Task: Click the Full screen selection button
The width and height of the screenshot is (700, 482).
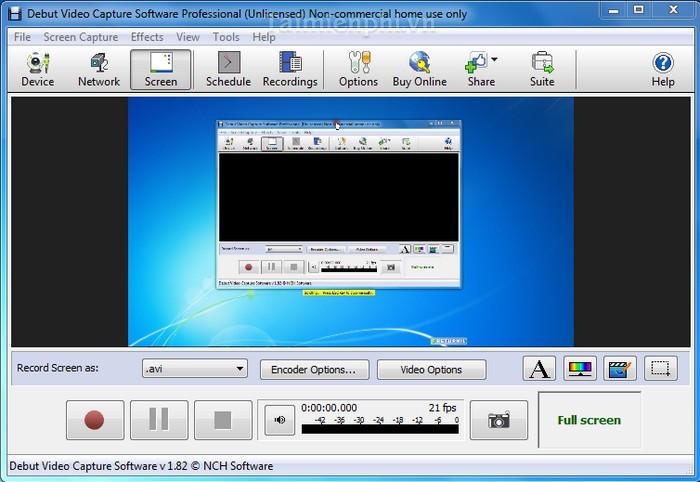Action: [589, 420]
